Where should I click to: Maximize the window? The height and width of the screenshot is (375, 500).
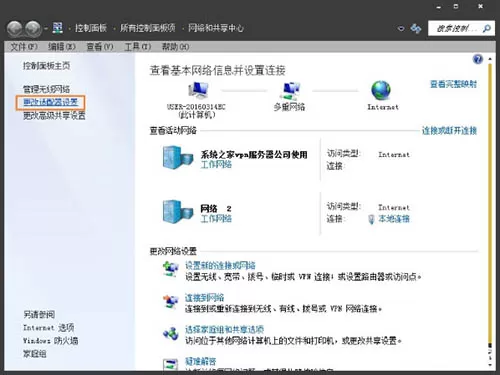click(456, 6)
